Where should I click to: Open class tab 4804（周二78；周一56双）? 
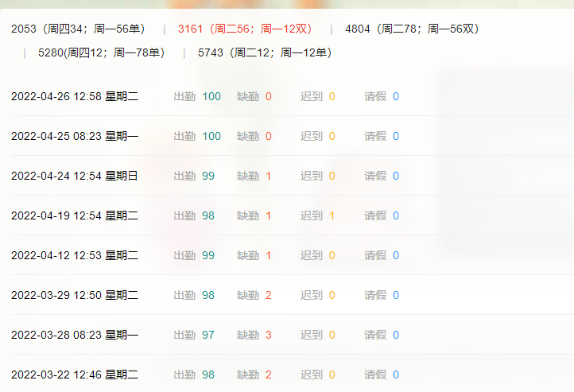click(x=412, y=29)
